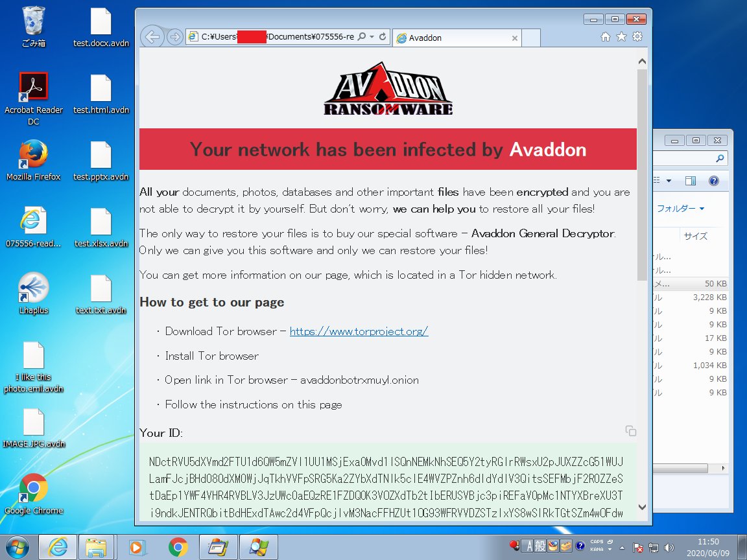The width and height of the screenshot is (747, 560).
Task: Click the browser Forward arrow button
Action: 175,37
